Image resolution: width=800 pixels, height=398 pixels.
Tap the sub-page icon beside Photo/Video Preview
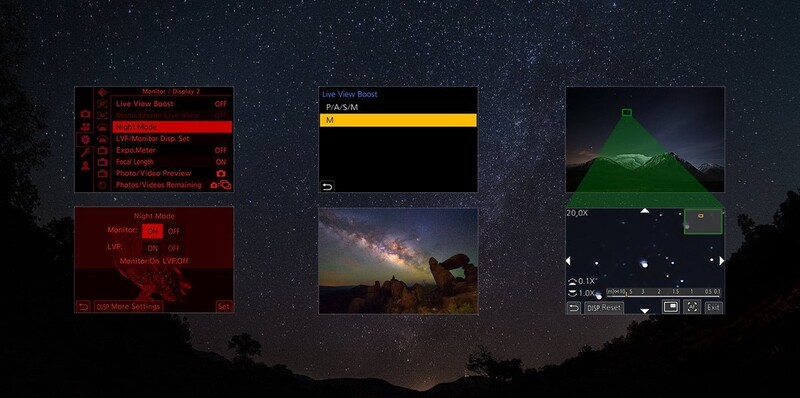coord(103,173)
